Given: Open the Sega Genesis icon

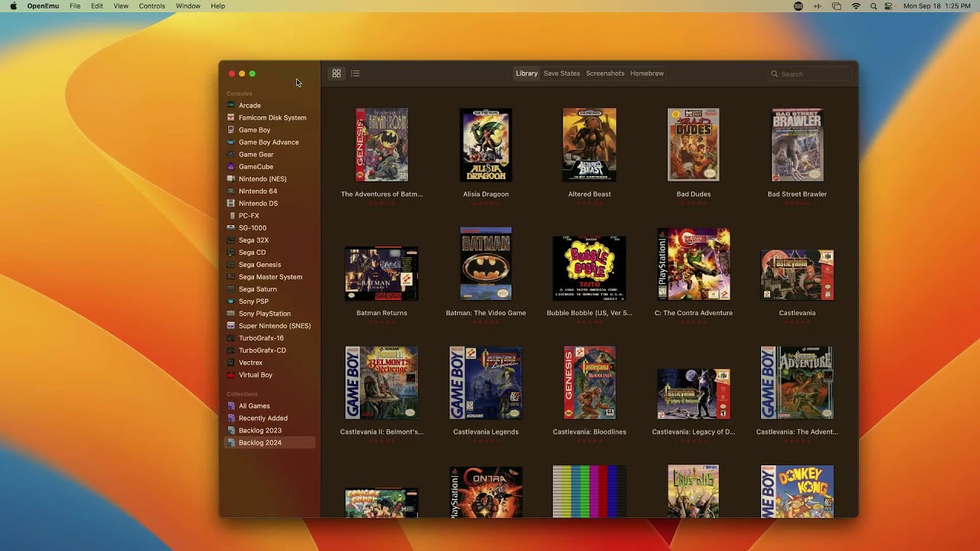Looking at the screenshot, I should [231, 265].
